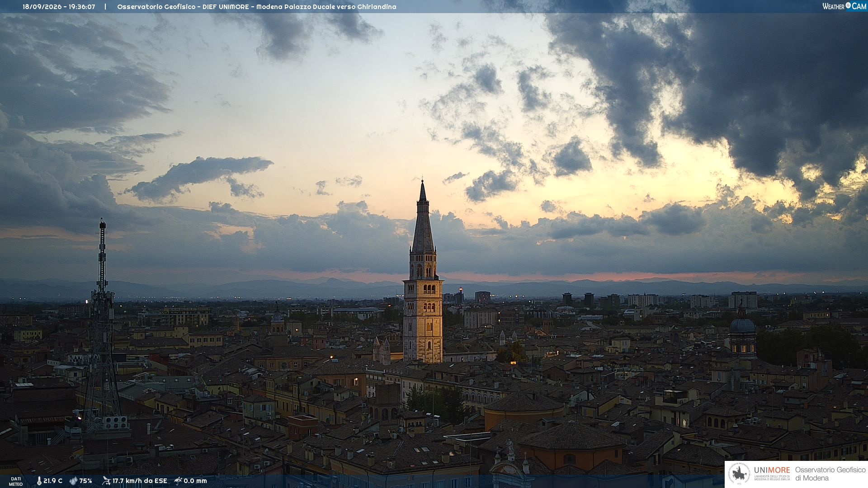Click the Ghirlandina bell tower spire
The width and height of the screenshot is (868, 488).
(423, 217)
